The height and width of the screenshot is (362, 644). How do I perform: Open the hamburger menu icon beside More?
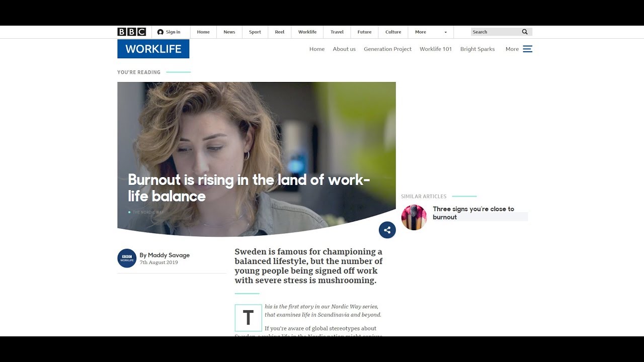[x=527, y=49]
